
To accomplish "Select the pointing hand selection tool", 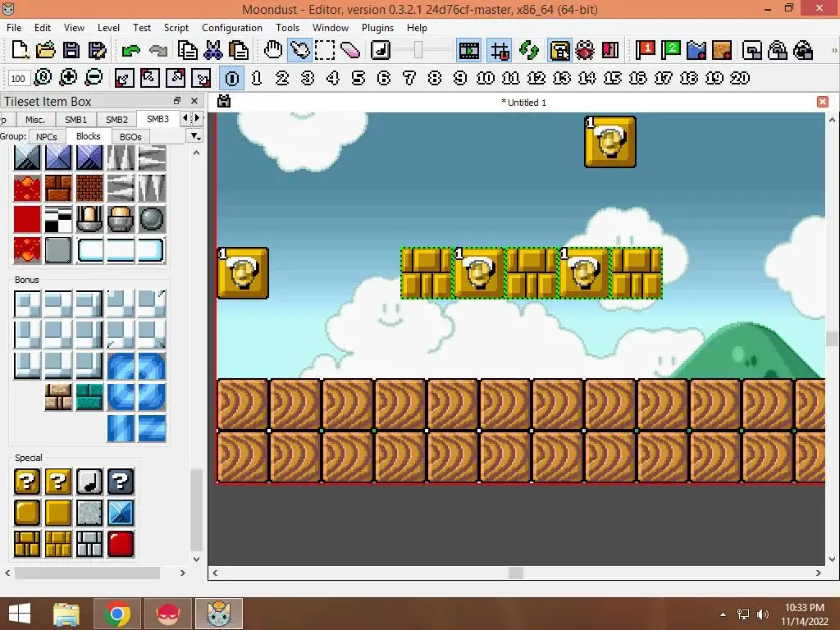I will [299, 51].
